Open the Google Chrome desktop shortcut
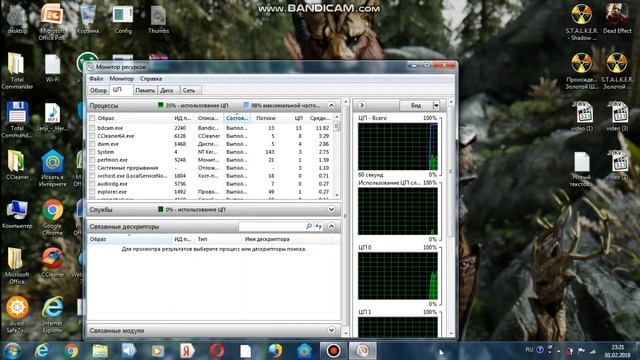This screenshot has height=360, width=640. tap(52, 217)
